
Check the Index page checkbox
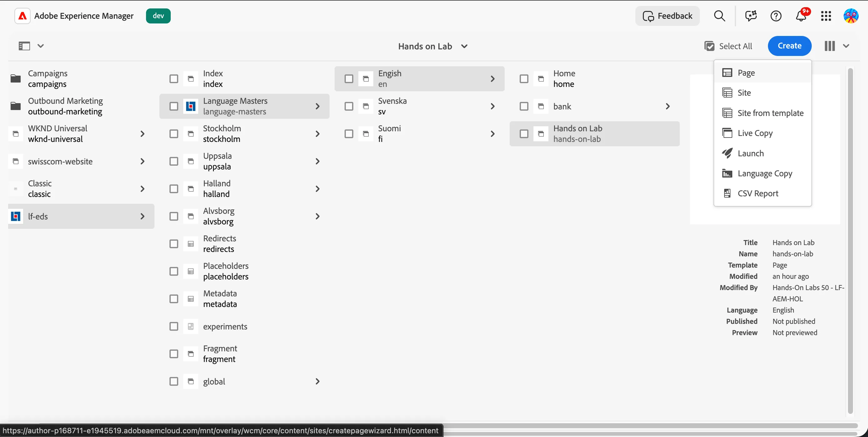coord(174,79)
